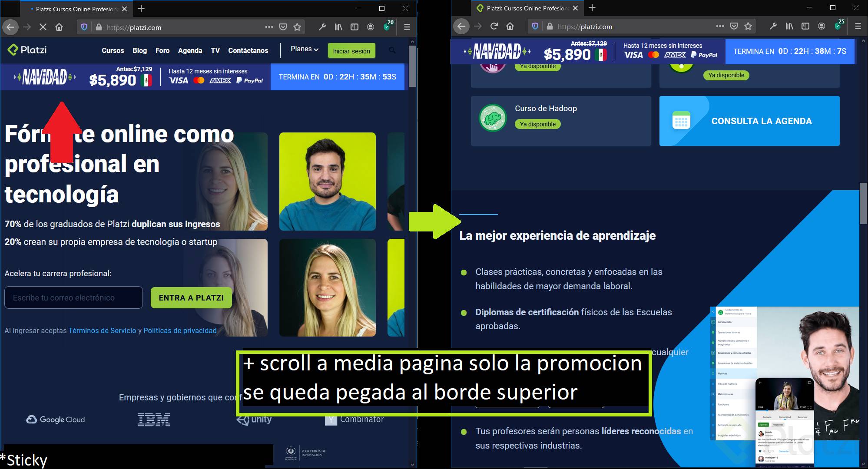Open Home icon in left browser window
This screenshot has height=469, width=868.
tap(59, 27)
